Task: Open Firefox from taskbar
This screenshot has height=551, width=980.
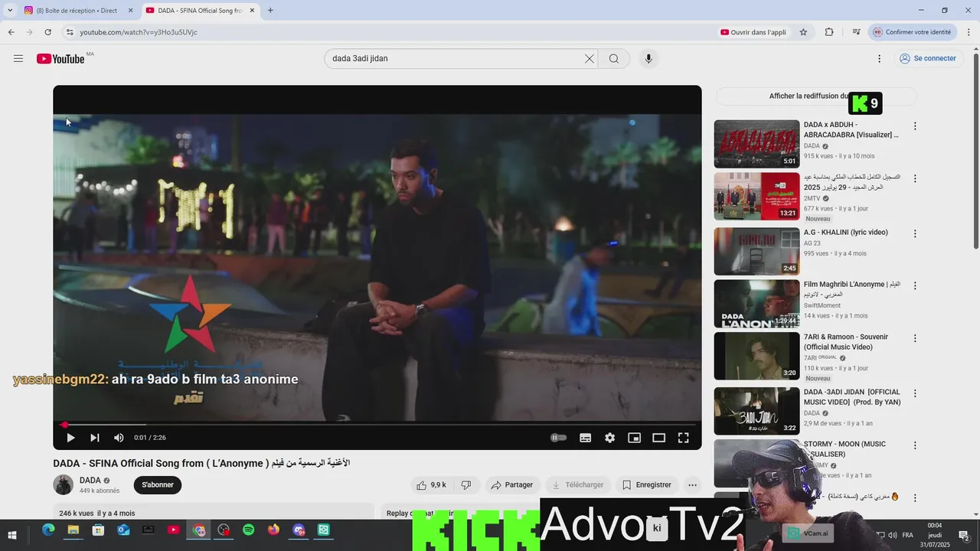Action: pos(274,530)
